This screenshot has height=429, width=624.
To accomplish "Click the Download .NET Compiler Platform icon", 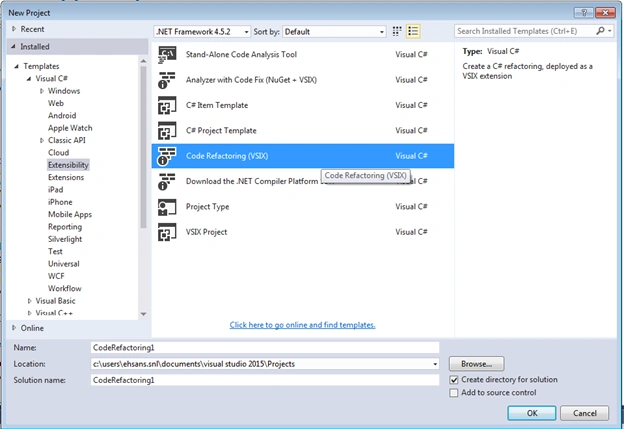I will point(167,181).
